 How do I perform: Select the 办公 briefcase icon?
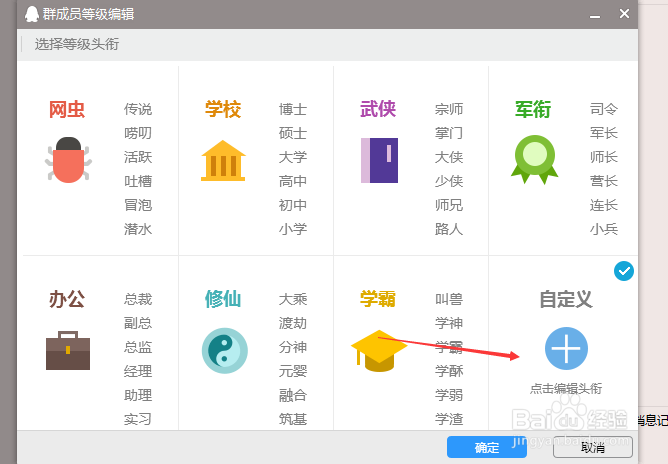click(68, 351)
